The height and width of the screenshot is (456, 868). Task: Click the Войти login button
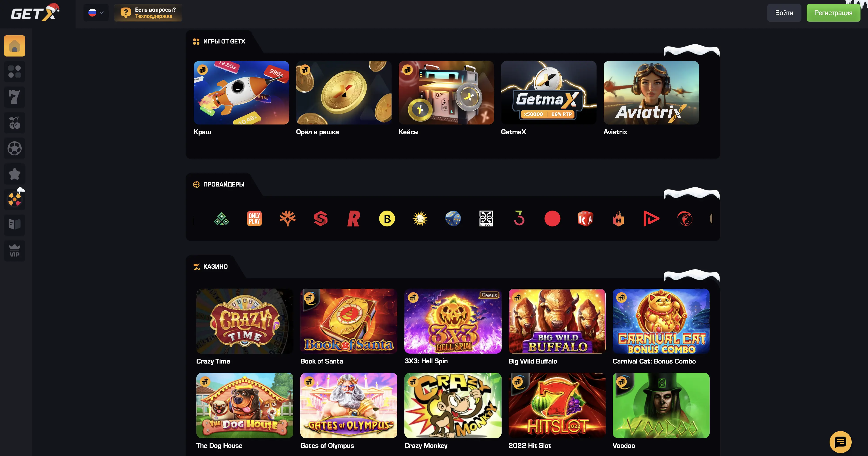784,13
